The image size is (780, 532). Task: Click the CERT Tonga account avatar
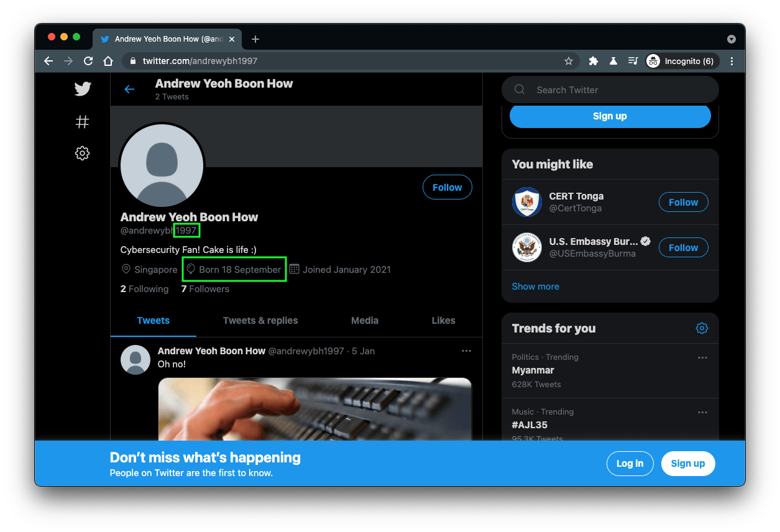point(527,202)
